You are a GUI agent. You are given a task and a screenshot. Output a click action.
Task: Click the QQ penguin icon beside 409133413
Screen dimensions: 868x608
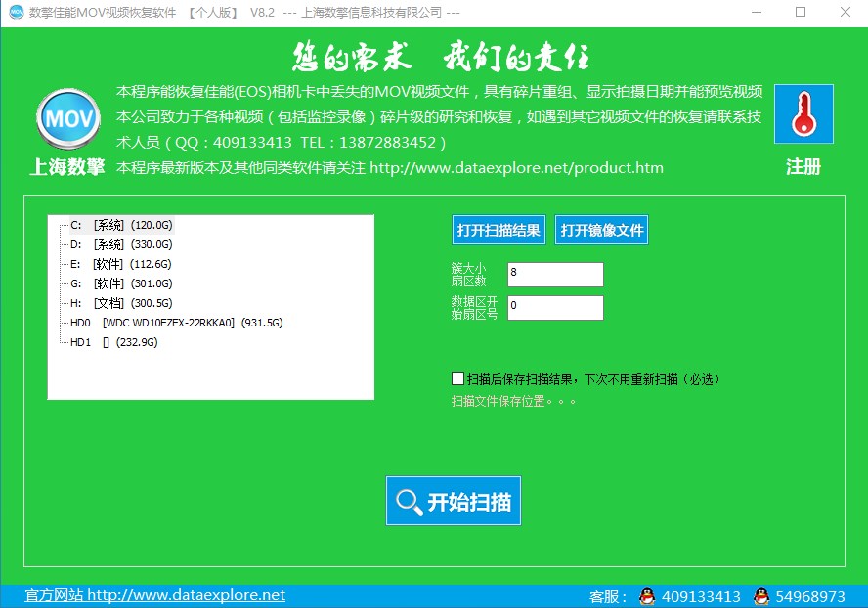click(645, 597)
